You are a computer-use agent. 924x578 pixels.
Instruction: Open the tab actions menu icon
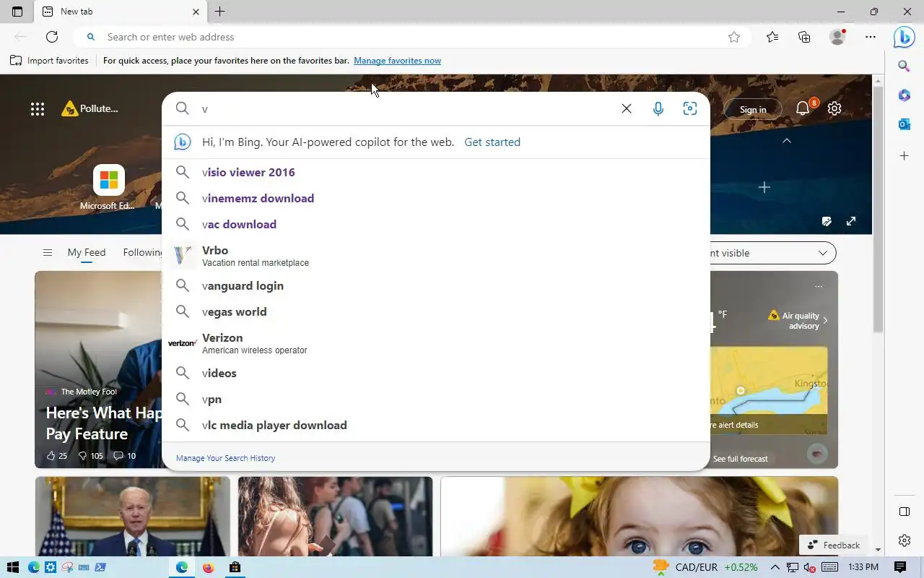pos(17,12)
